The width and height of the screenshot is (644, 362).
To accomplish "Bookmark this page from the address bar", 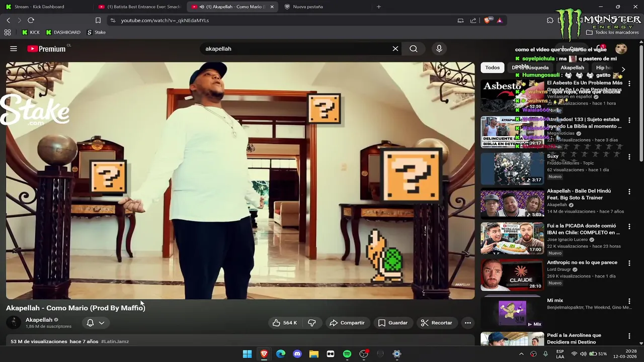I will coord(98,20).
